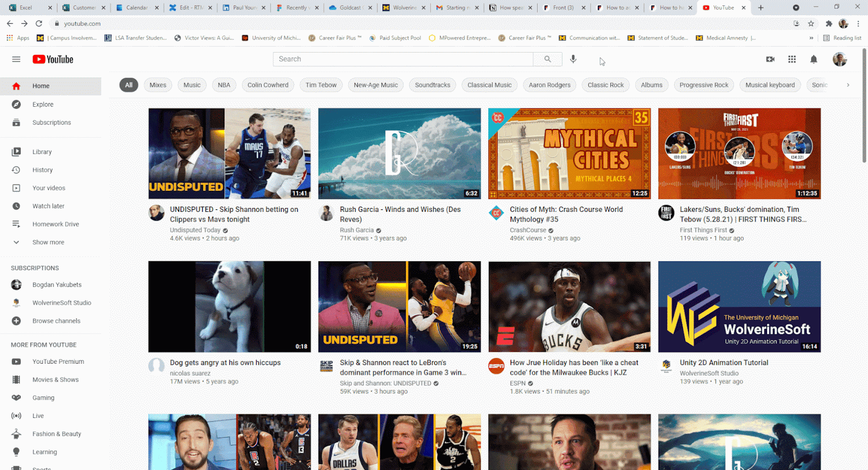The height and width of the screenshot is (470, 868).
Task: Select the Tim Tebow filter chip
Action: tap(321, 85)
